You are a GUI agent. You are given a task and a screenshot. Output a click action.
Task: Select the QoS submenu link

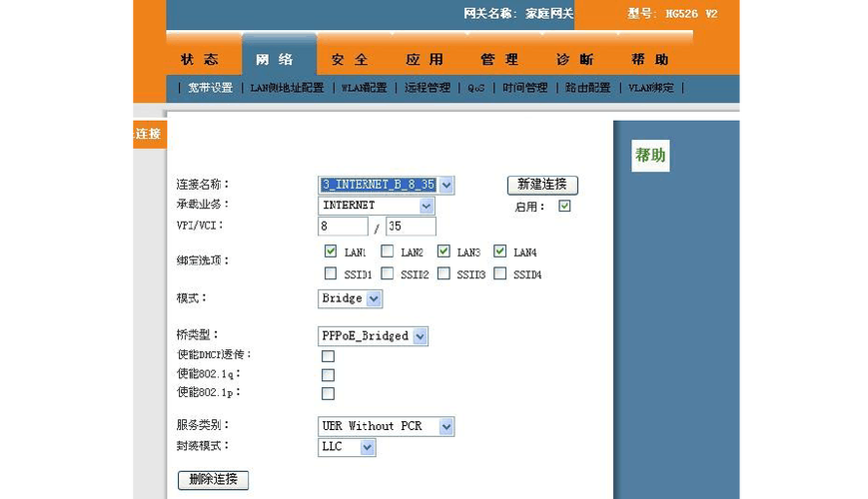click(475, 88)
